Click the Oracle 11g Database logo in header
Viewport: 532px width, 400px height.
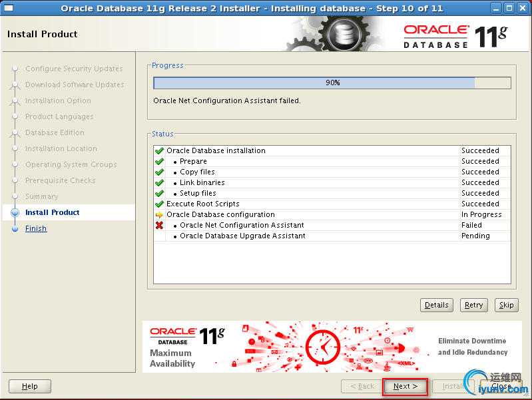[455, 37]
